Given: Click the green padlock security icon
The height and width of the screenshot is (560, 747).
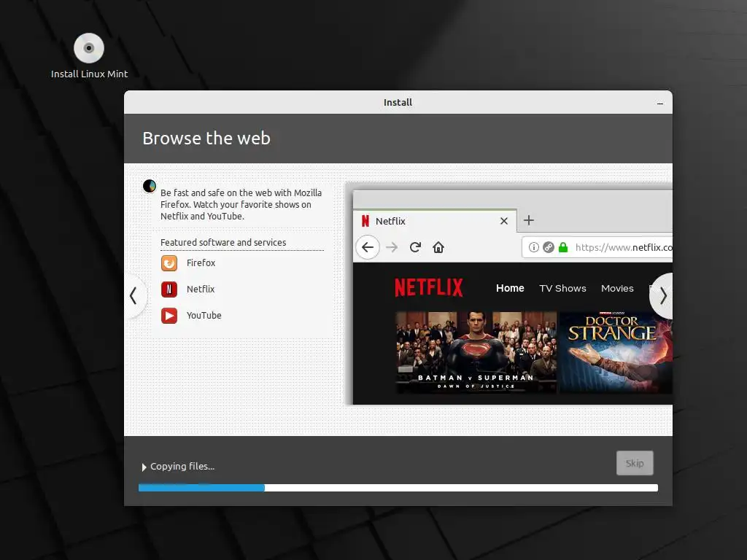Looking at the screenshot, I should pyautogui.click(x=563, y=247).
